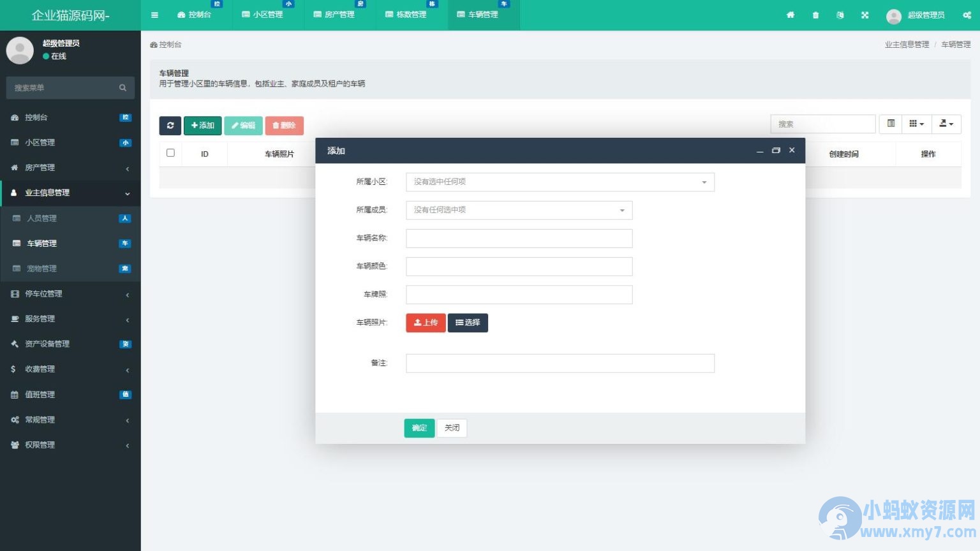The image size is (980, 551).
Task: Open the column visibility dropdown in toolbar
Action: coord(916,124)
